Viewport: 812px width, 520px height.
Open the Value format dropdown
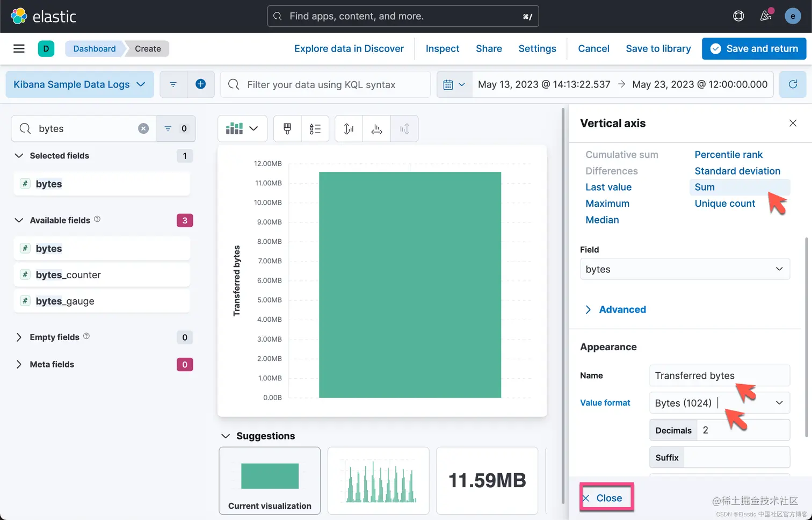[x=720, y=403]
